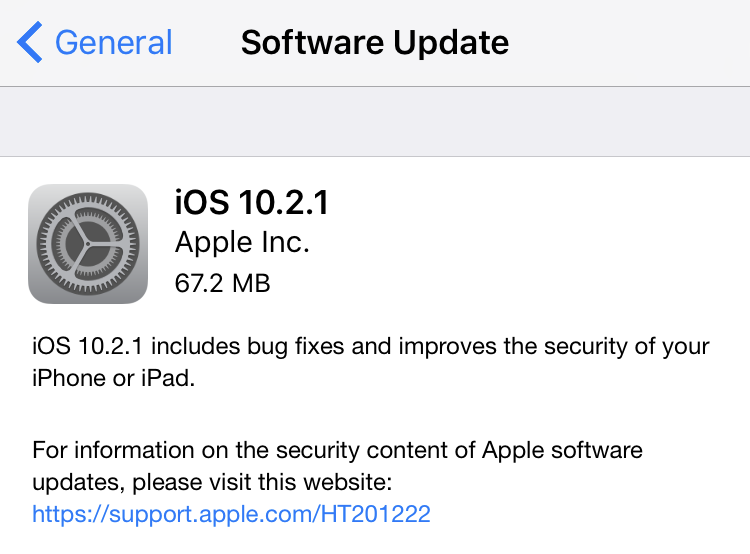Tap the 'updates, please visit this website:' line
This screenshot has width=750, height=554.
pos(212,482)
